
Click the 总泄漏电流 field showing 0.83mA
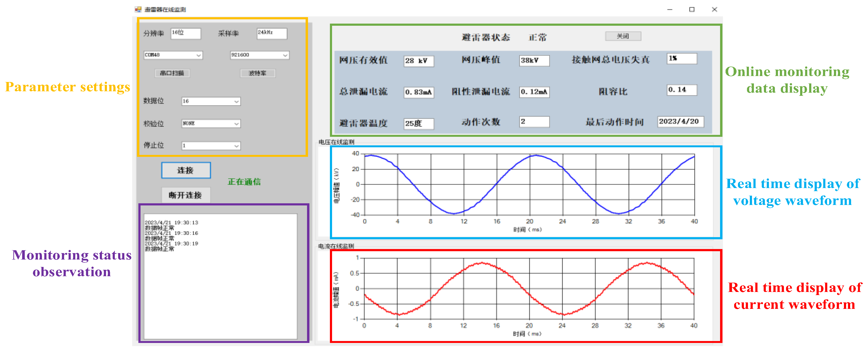coord(419,92)
